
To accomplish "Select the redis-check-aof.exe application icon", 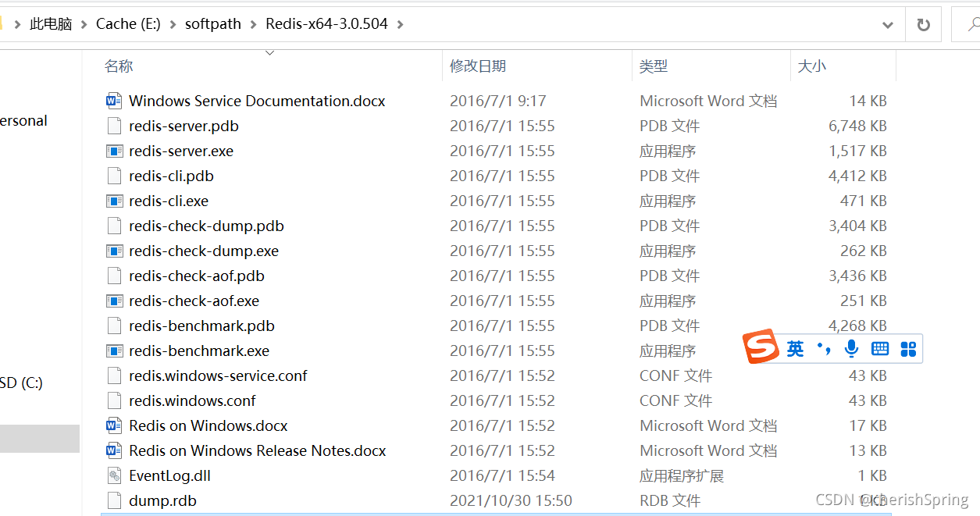I will [115, 301].
